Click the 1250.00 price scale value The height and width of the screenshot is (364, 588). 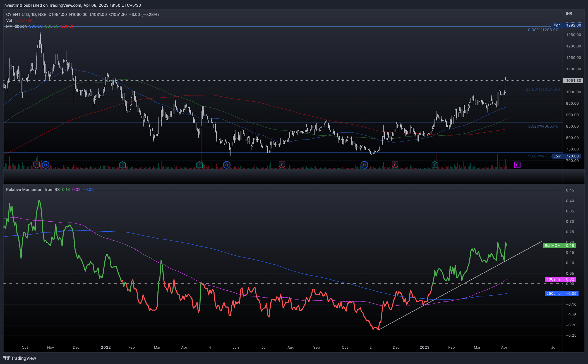click(x=573, y=35)
